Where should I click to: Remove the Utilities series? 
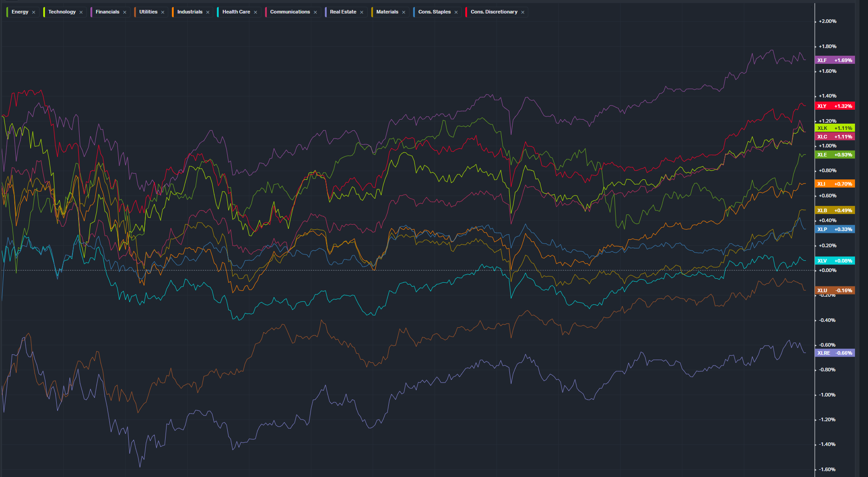coord(163,12)
